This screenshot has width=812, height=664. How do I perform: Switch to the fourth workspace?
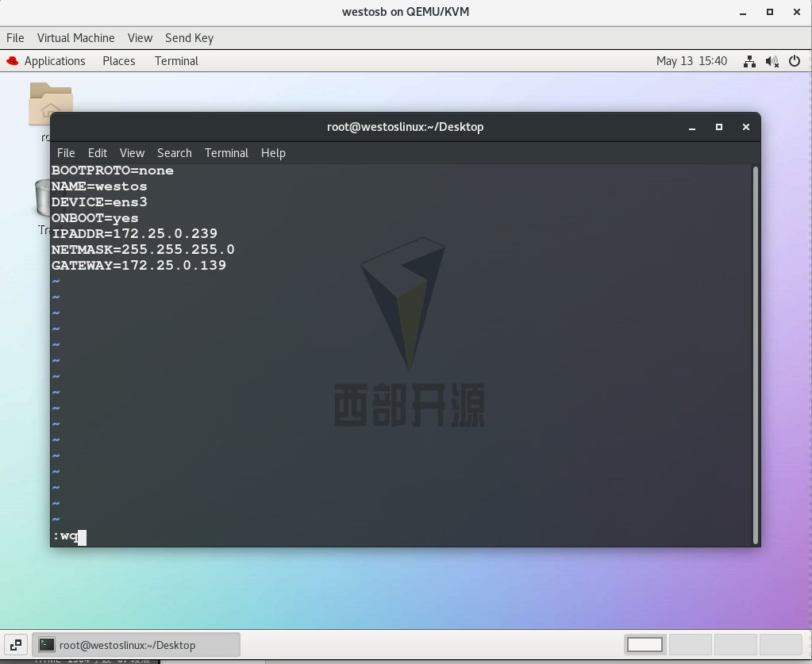780,645
